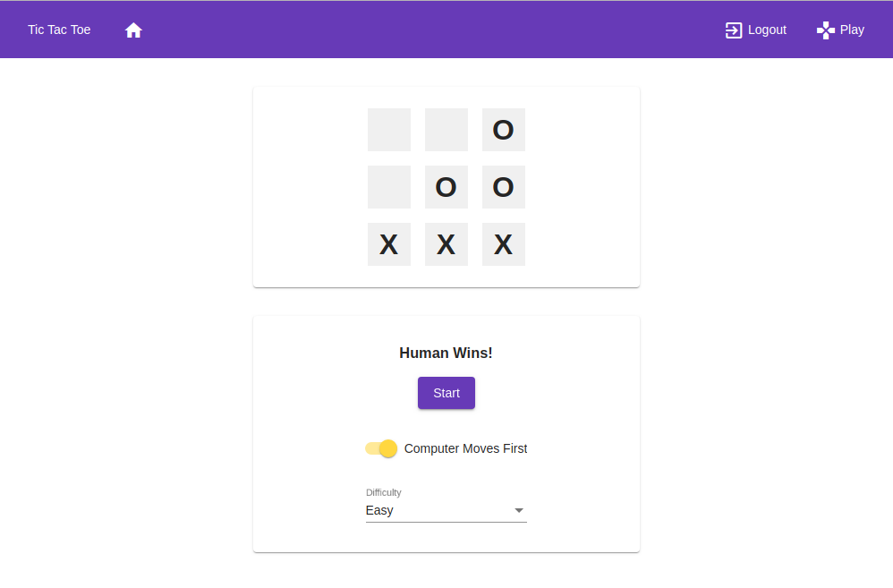The image size is (893, 588).
Task: Click the empty middle-left board cell
Action: (388, 187)
